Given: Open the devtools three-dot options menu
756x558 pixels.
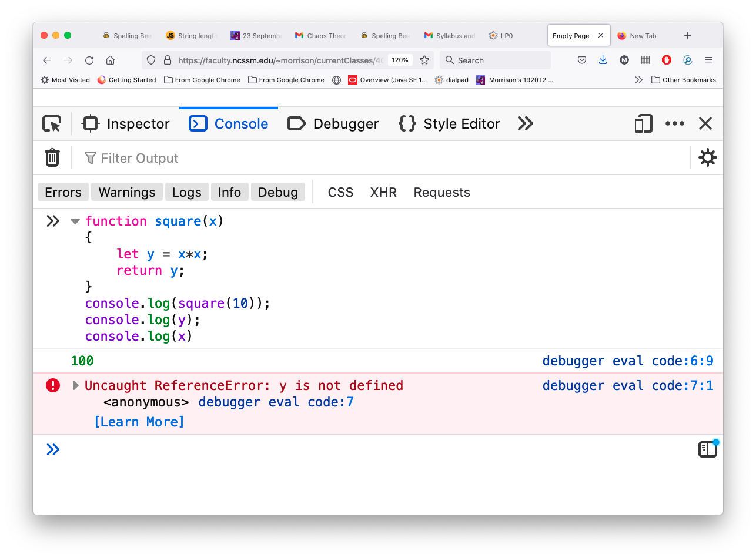Looking at the screenshot, I should pyautogui.click(x=675, y=124).
